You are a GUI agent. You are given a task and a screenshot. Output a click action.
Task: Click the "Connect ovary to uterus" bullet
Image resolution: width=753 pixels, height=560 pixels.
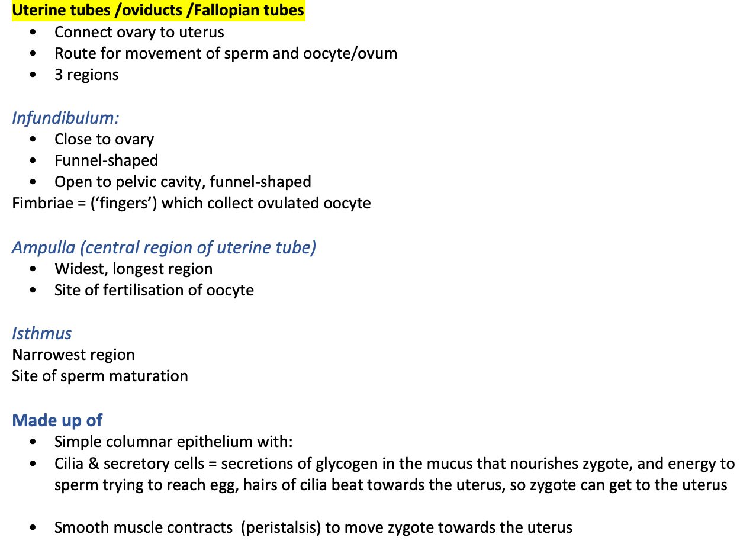(139, 32)
